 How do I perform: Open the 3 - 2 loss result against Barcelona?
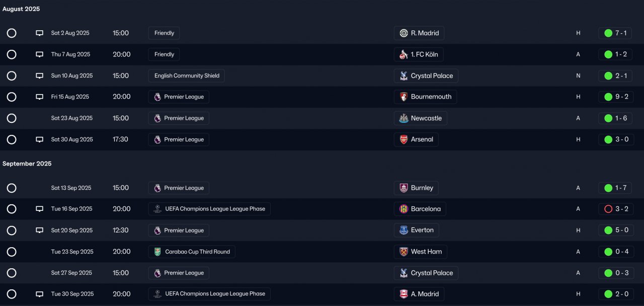point(615,209)
